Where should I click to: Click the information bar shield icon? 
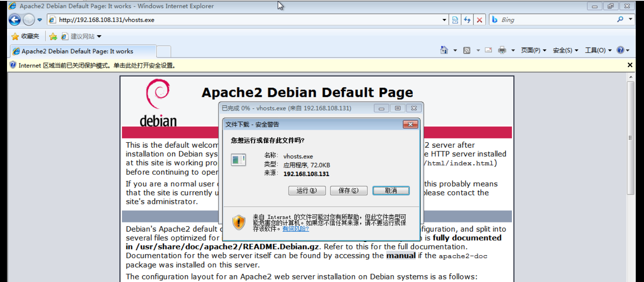(13, 65)
